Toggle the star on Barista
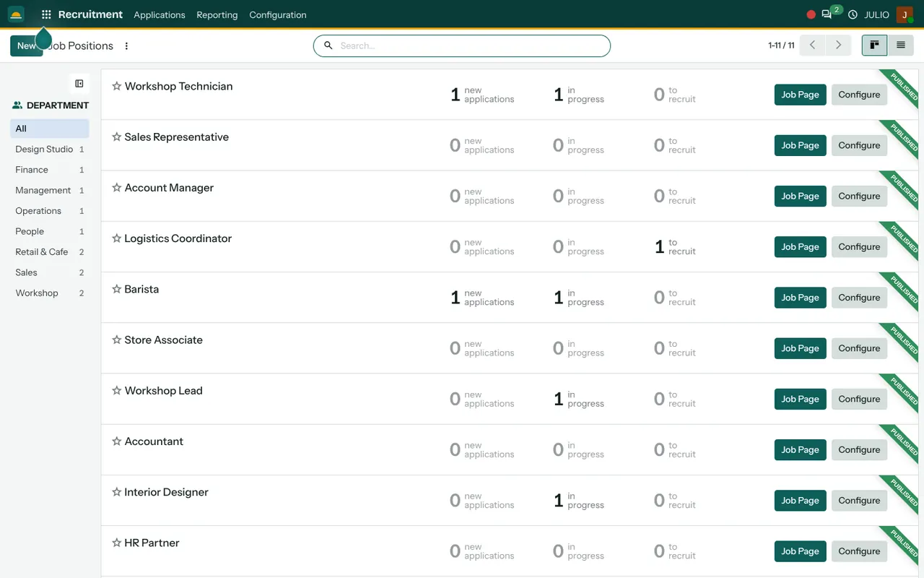This screenshot has width=924, height=578. click(116, 289)
